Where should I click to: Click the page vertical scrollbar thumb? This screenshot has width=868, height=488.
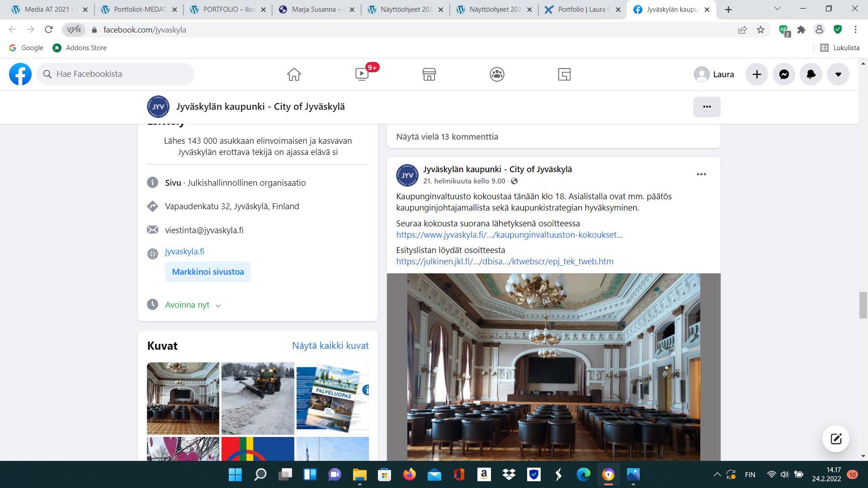(863, 305)
